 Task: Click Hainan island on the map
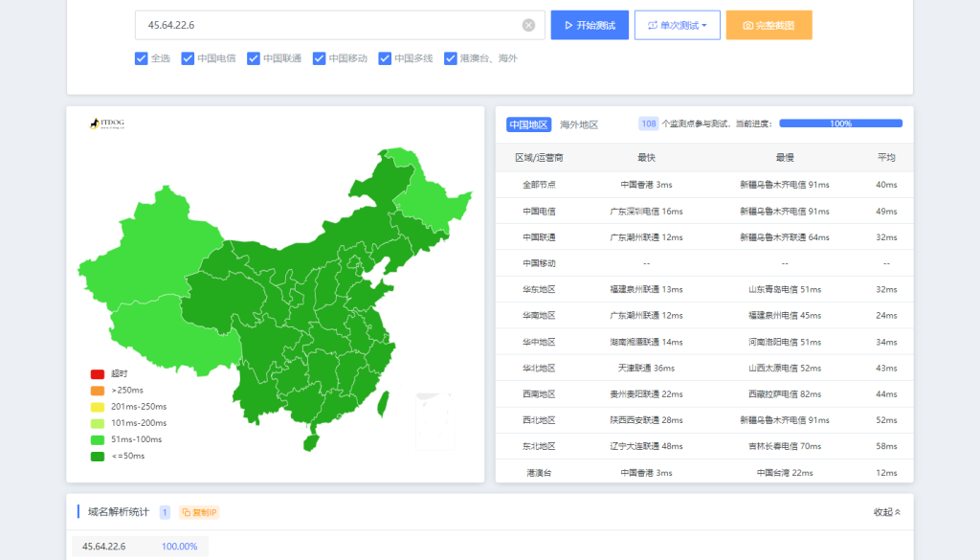coord(311,442)
